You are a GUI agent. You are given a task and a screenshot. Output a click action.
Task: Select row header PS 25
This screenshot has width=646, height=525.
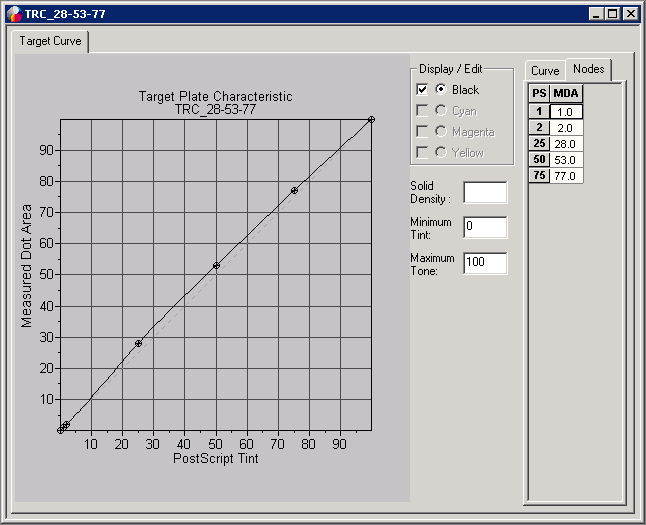click(539, 143)
